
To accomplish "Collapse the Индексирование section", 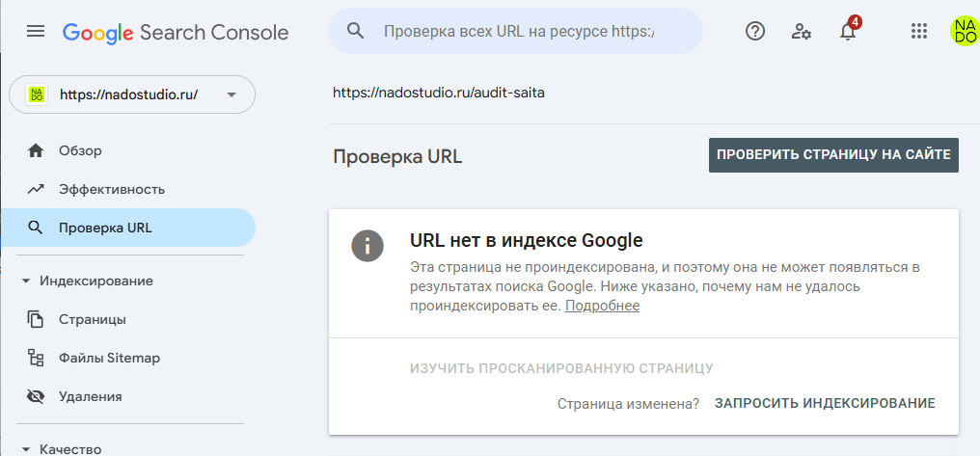I will coord(26,281).
